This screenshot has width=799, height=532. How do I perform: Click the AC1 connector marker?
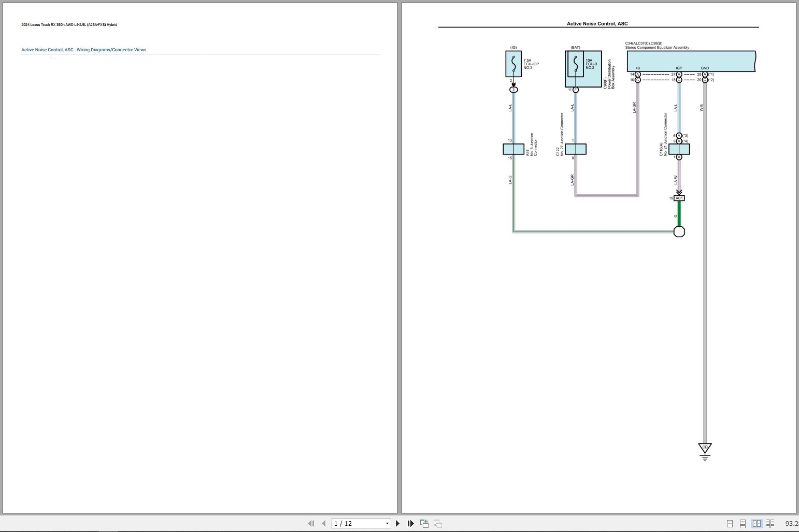click(679, 198)
